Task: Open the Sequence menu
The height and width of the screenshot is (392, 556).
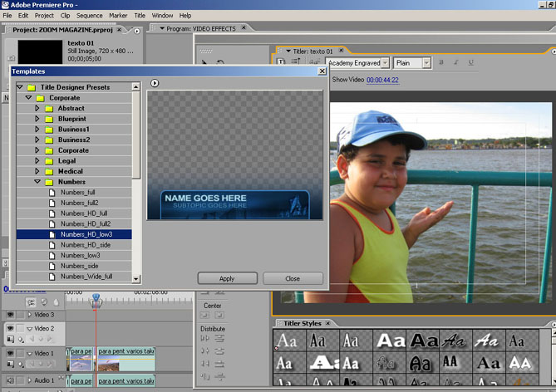Action: click(x=89, y=15)
